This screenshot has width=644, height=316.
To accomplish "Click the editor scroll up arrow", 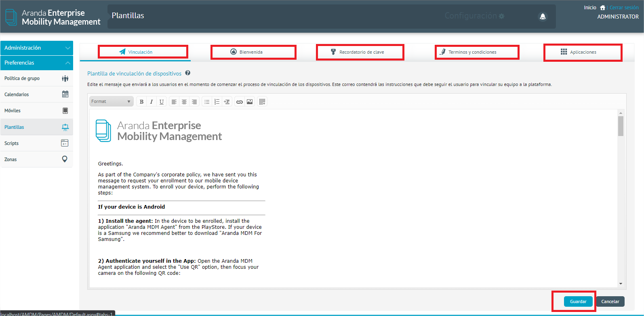I will click(621, 113).
